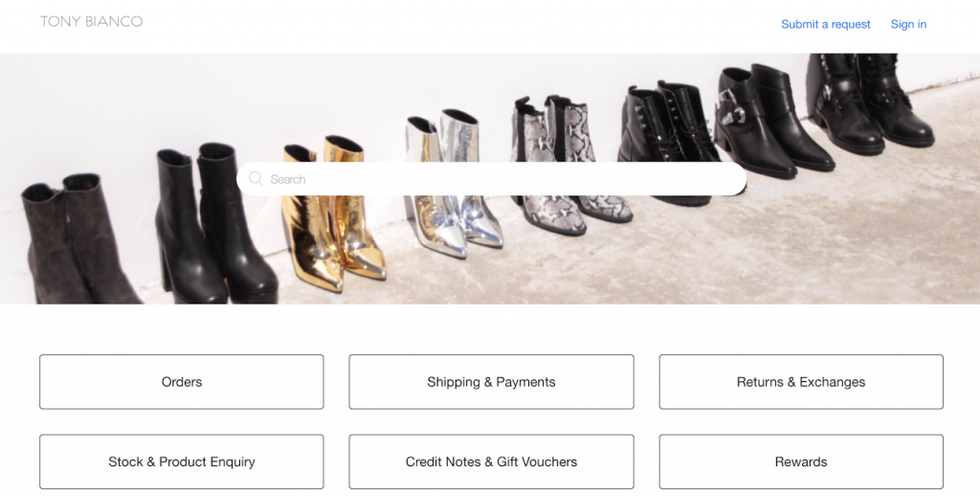This screenshot has height=496, width=980.
Task: Open the Rewards category
Action: (801, 462)
